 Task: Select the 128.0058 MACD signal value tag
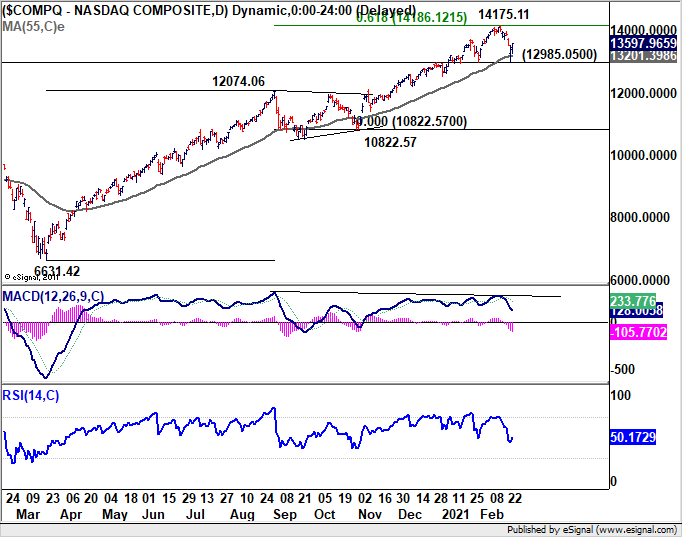[637, 310]
